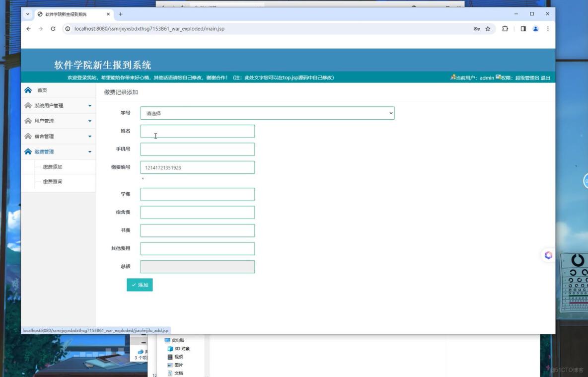The image size is (588, 377).
Task: Click the house icon next to 宿舍管理
Action: point(27,136)
